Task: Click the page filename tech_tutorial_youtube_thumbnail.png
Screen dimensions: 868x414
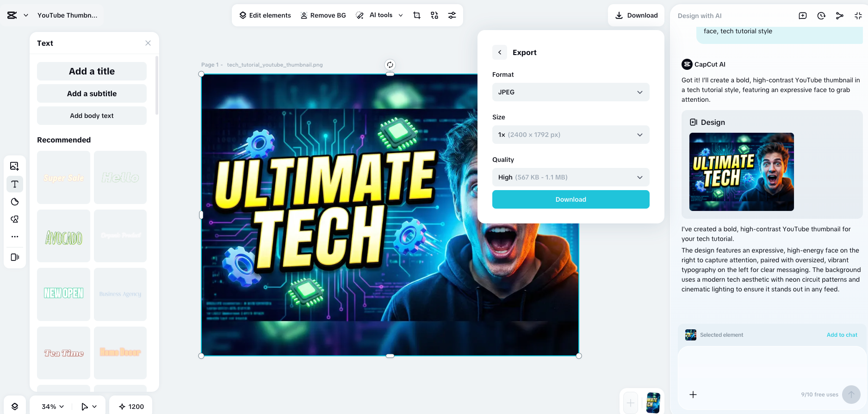Action: pos(275,65)
